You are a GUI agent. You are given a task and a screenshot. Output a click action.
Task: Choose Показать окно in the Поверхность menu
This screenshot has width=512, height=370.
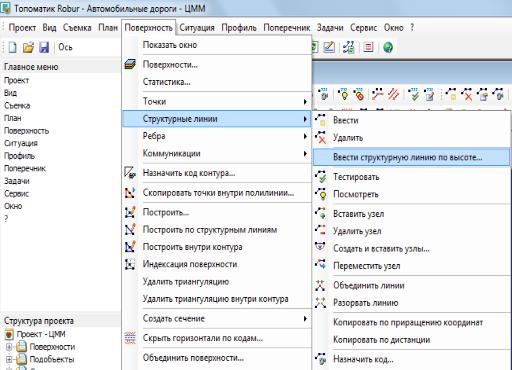coord(217,45)
